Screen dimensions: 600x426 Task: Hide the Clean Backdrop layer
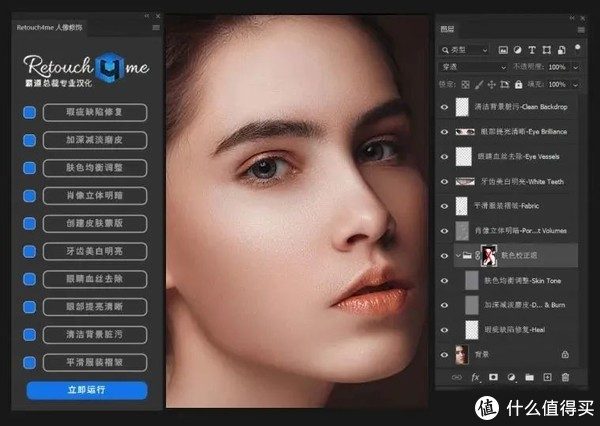click(x=445, y=105)
